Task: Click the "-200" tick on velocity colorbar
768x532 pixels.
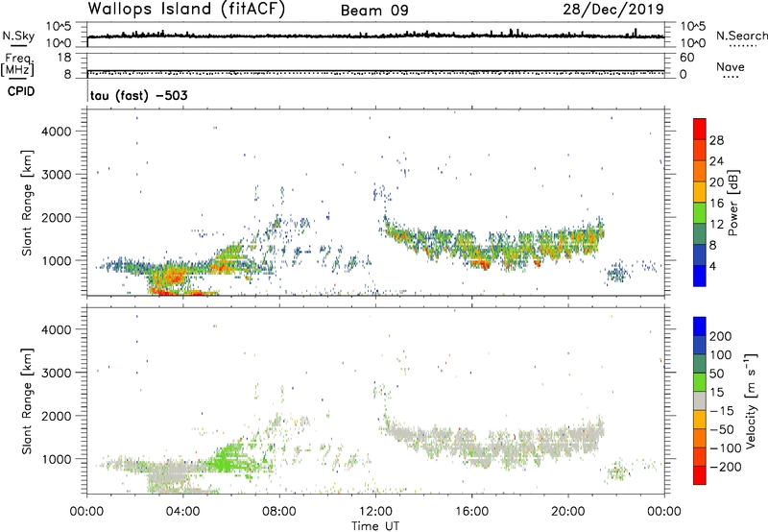Action: click(725, 467)
